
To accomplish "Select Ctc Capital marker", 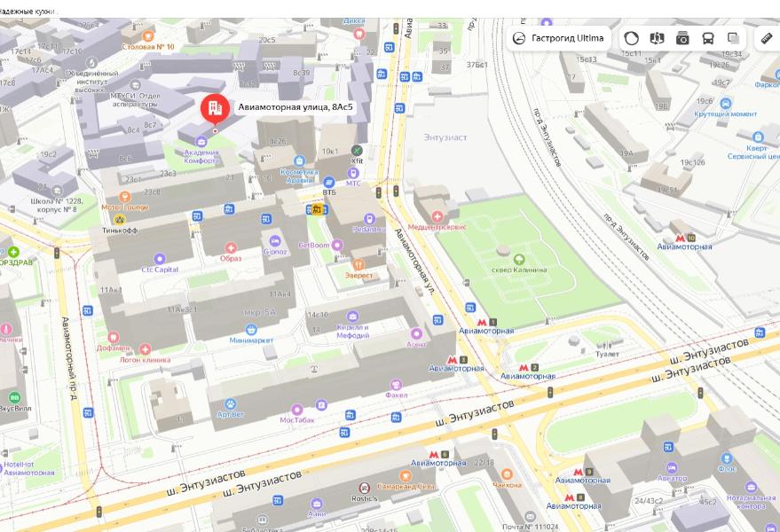I will pyautogui.click(x=159, y=259).
